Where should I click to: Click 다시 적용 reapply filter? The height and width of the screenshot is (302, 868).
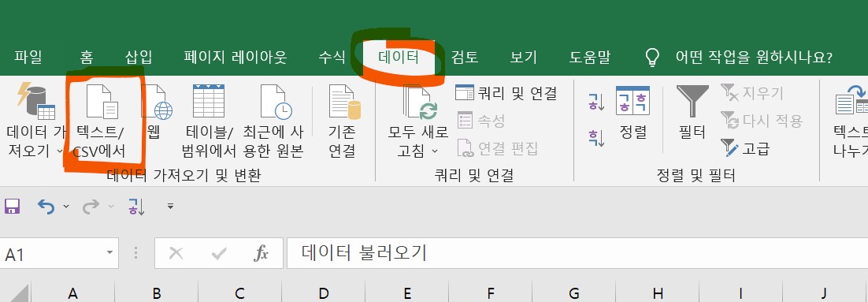click(x=762, y=120)
